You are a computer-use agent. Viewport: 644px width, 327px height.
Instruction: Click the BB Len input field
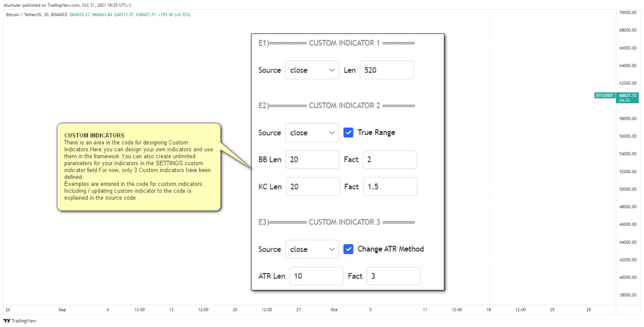pyautogui.click(x=313, y=159)
